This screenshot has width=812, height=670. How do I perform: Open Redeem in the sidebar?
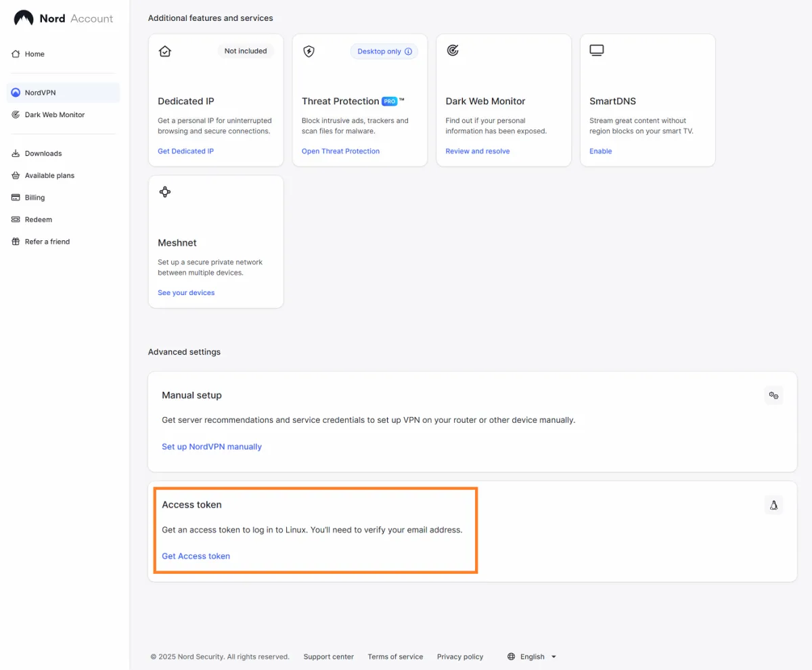coord(63,219)
